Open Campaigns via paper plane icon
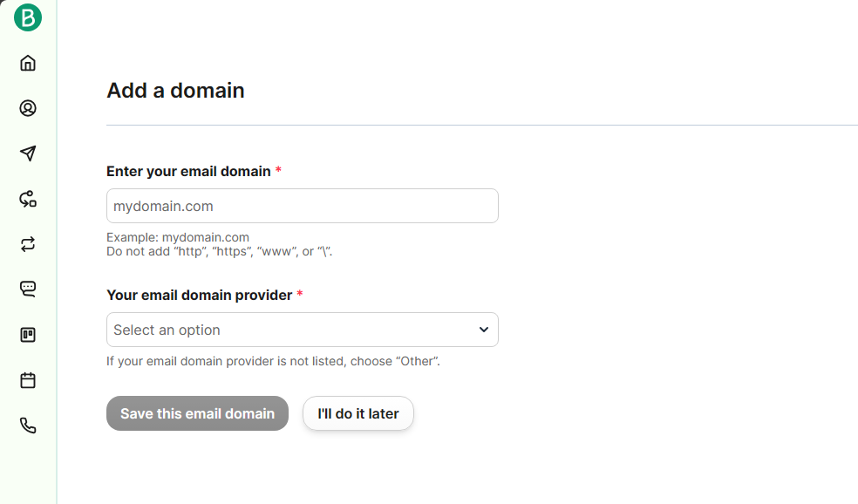Screen dimensions: 858x504 coord(28,153)
